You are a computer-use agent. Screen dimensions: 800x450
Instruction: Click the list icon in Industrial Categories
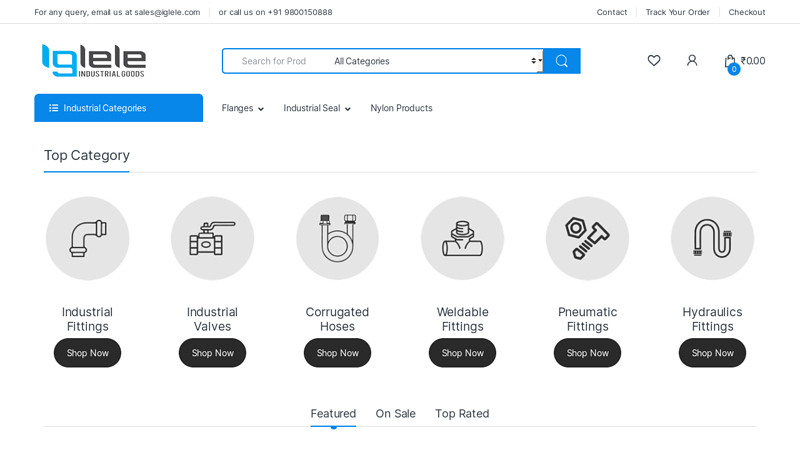54,108
